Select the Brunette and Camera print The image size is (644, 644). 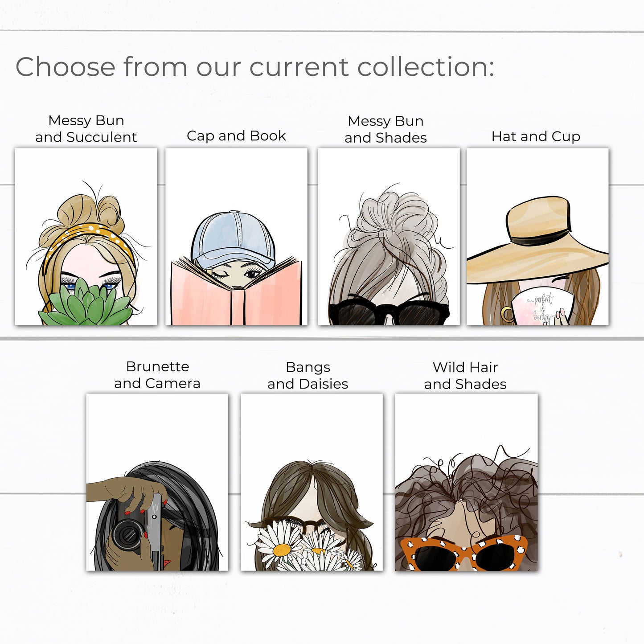pyautogui.click(x=157, y=482)
